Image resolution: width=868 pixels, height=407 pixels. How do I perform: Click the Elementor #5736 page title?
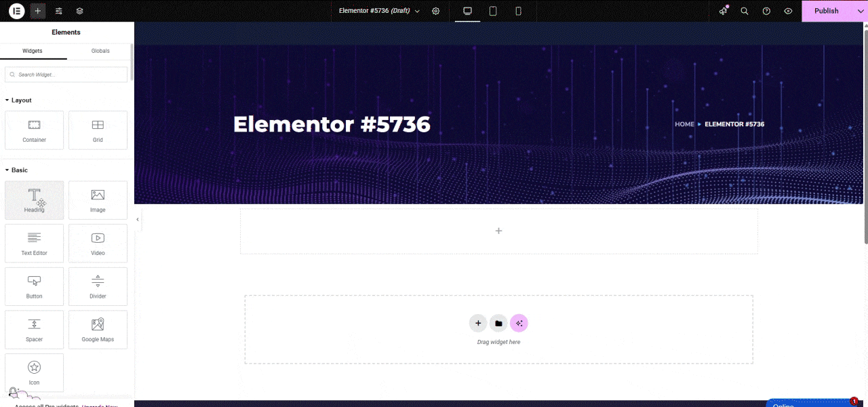click(332, 124)
